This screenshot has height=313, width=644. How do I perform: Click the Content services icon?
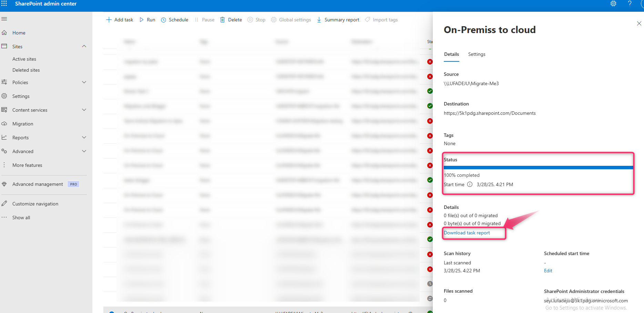pos(4,110)
